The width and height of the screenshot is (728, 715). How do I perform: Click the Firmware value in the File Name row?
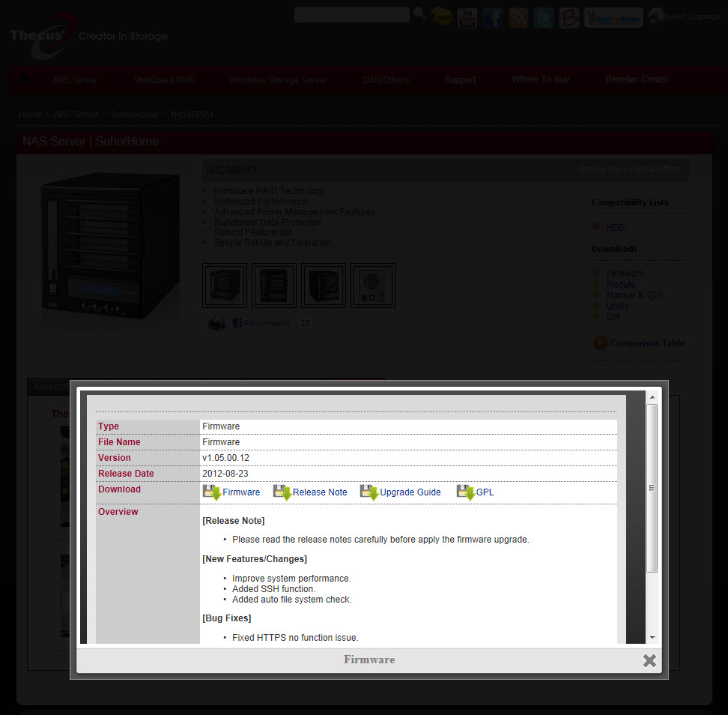(221, 442)
